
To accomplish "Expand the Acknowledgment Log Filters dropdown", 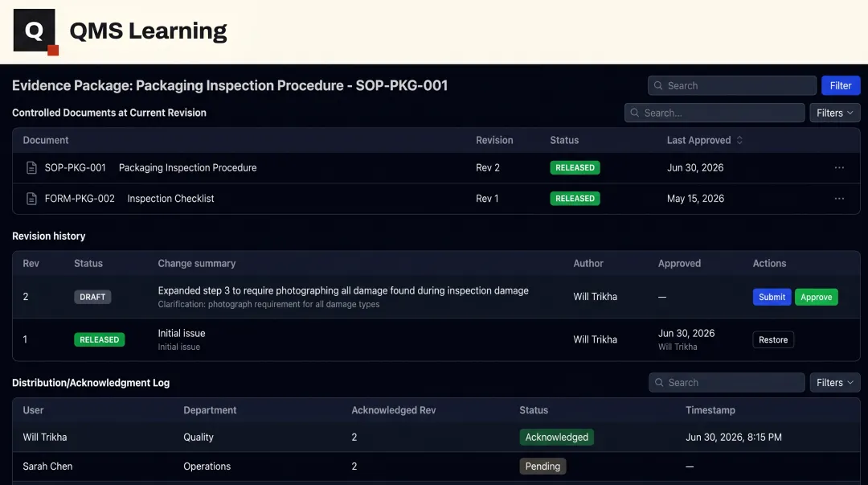I will (x=835, y=383).
